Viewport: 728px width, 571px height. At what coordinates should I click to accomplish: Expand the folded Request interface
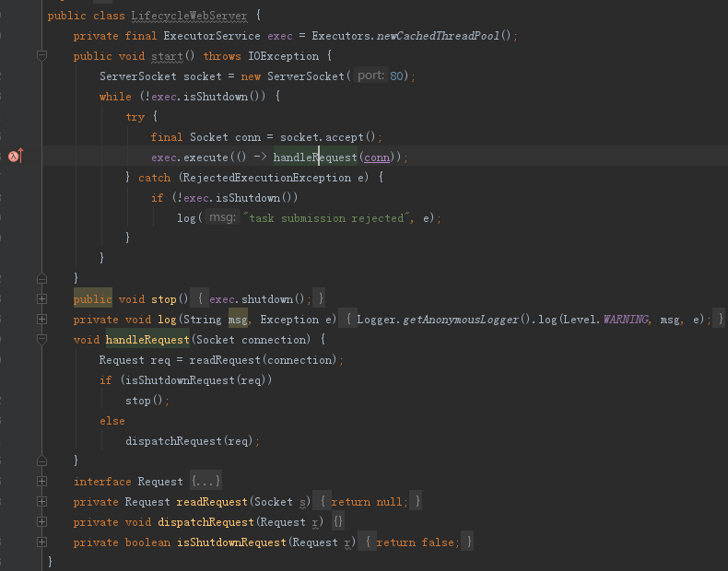41,482
